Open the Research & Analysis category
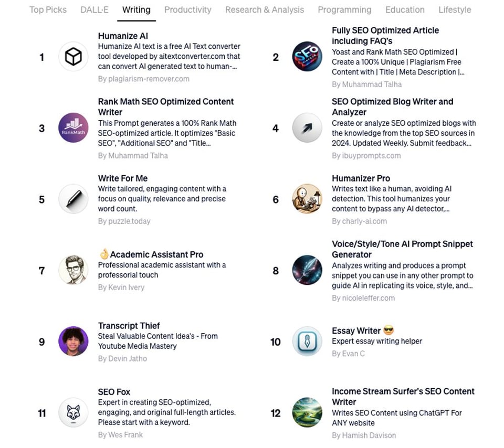Image resolution: width=504 pixels, height=448 pixels. coord(265,9)
